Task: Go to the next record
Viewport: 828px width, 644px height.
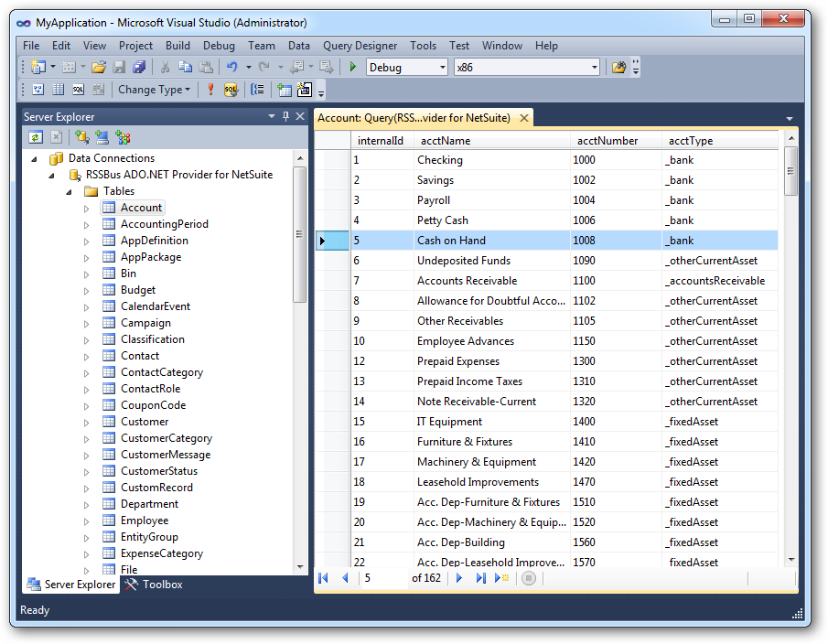Action: [459, 578]
